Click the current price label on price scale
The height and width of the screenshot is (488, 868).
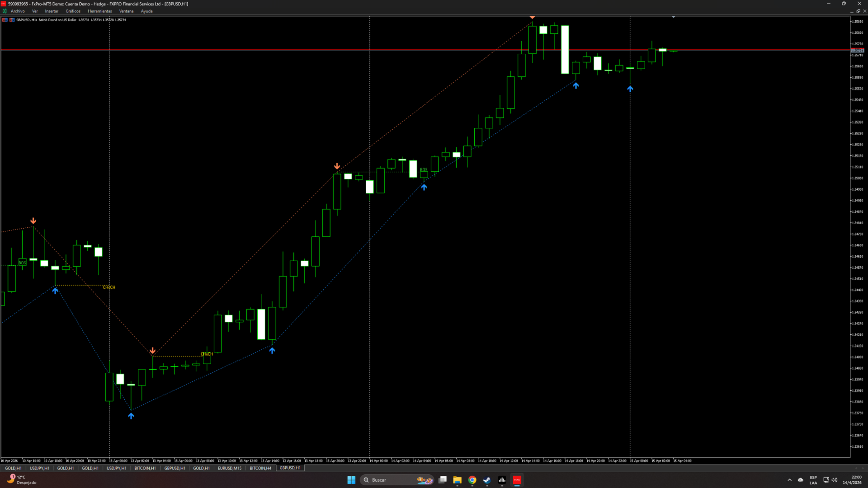[857, 50]
